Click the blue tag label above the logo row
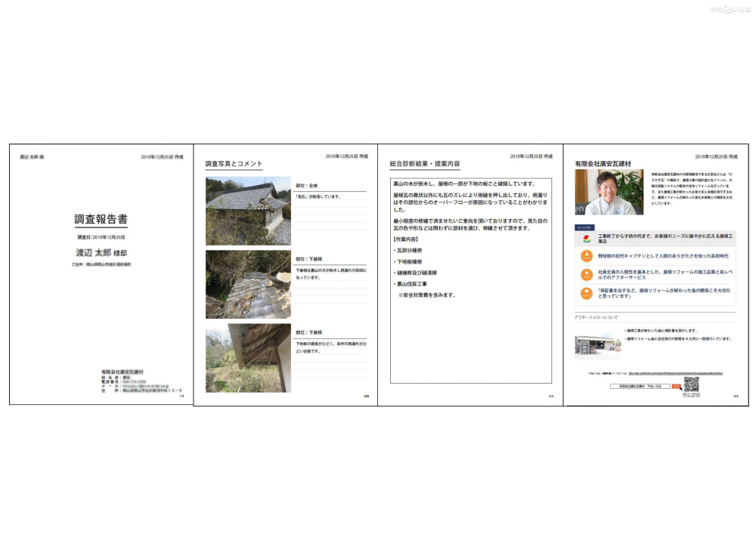756x534 pixels. click(x=584, y=227)
